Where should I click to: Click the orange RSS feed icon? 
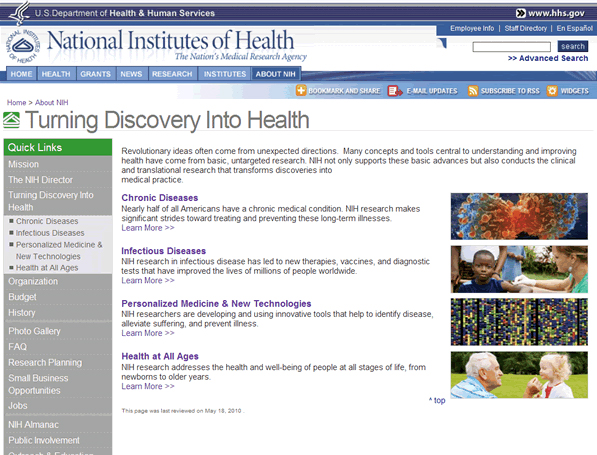point(473,91)
